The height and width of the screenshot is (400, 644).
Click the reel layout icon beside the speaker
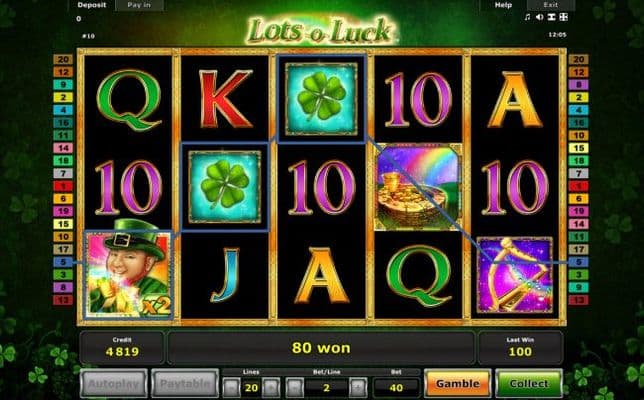pyautogui.click(x=551, y=17)
